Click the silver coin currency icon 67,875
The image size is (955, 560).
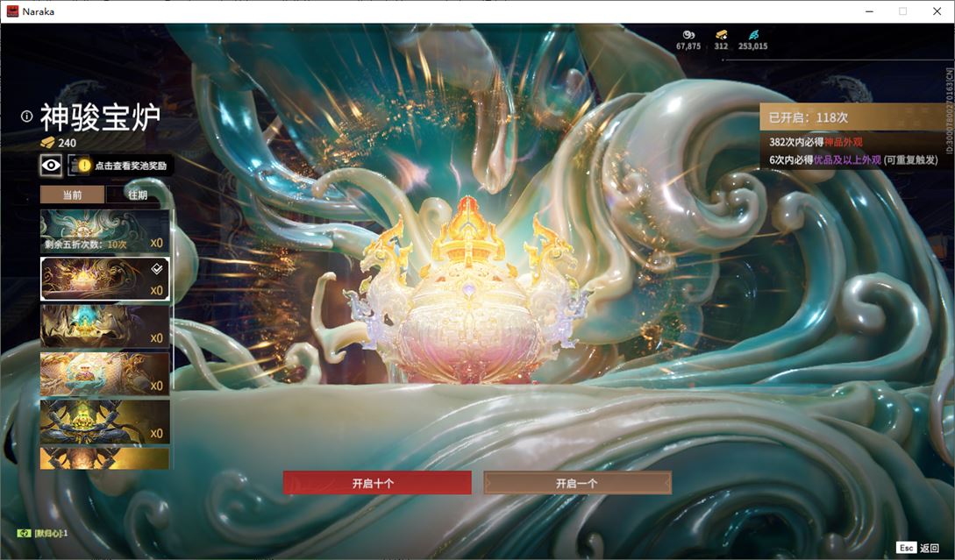click(688, 35)
